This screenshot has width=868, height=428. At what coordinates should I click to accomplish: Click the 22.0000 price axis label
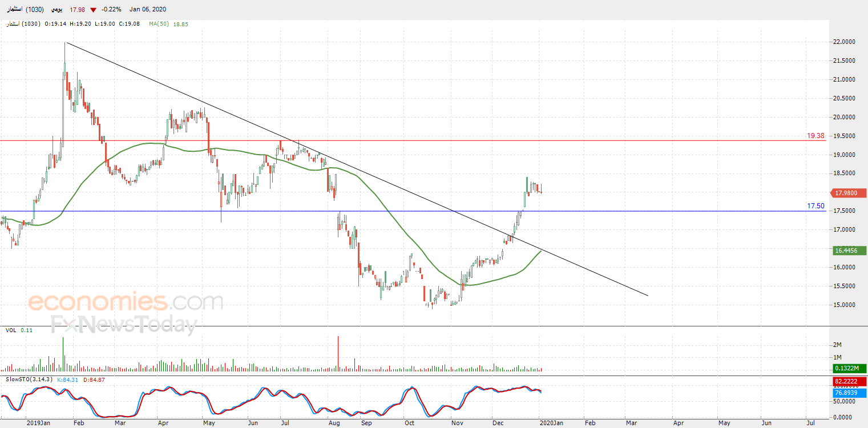[x=844, y=42]
